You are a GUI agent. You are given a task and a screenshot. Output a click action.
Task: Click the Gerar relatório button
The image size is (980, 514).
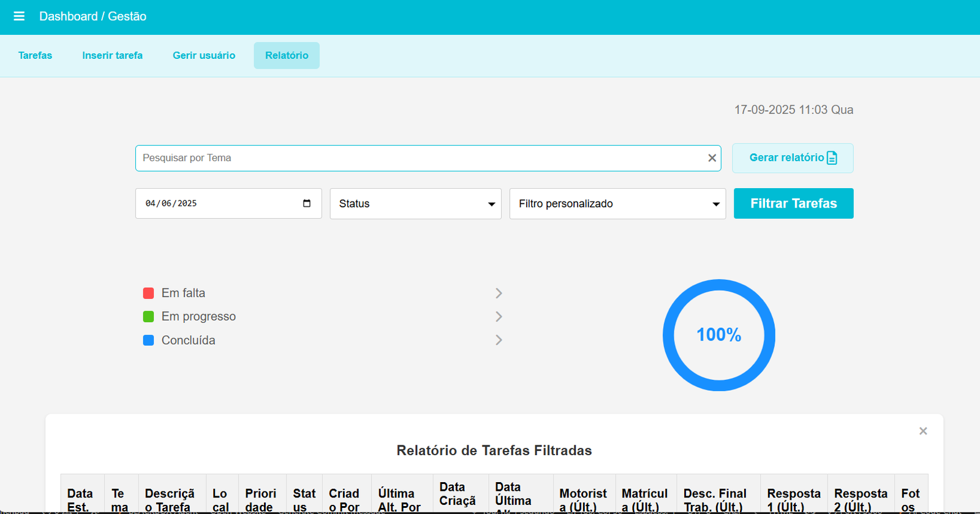point(793,158)
